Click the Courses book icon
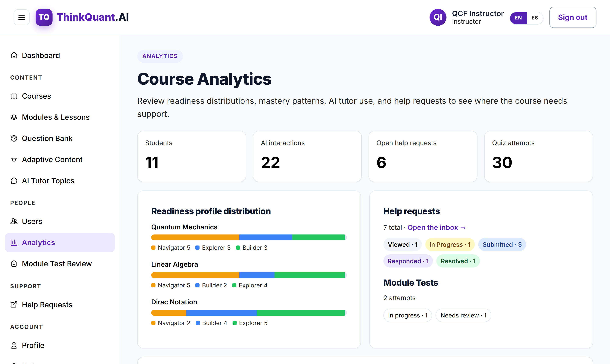Viewport: 610px width, 364px height. [14, 96]
